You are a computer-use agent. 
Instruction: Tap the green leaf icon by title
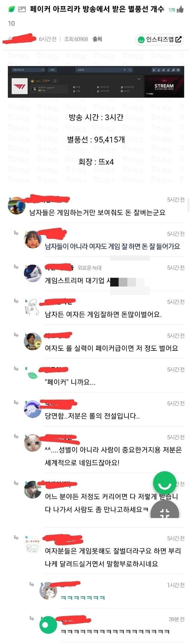pos(11,9)
